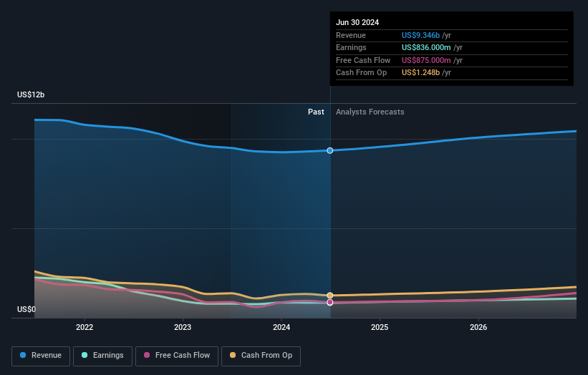
Task: Click the blue Revenue legend dot
Action: pos(23,355)
